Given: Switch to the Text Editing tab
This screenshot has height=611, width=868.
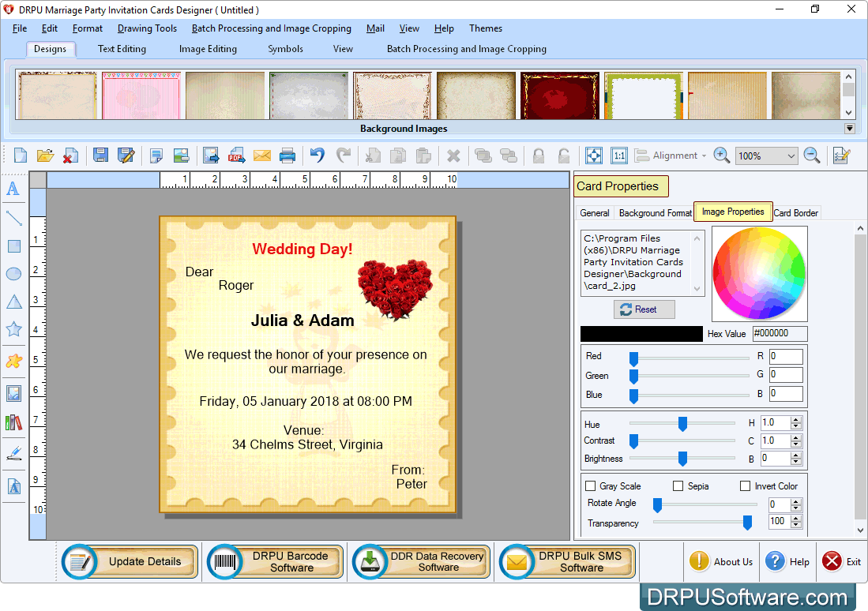Looking at the screenshot, I should click(x=122, y=49).
